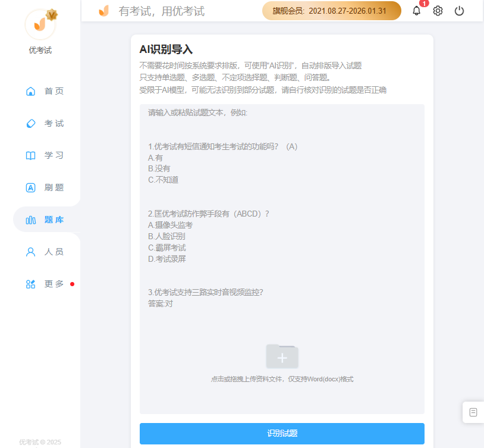Select the 考试 exam icon
This screenshot has width=484, height=448.
(30, 123)
